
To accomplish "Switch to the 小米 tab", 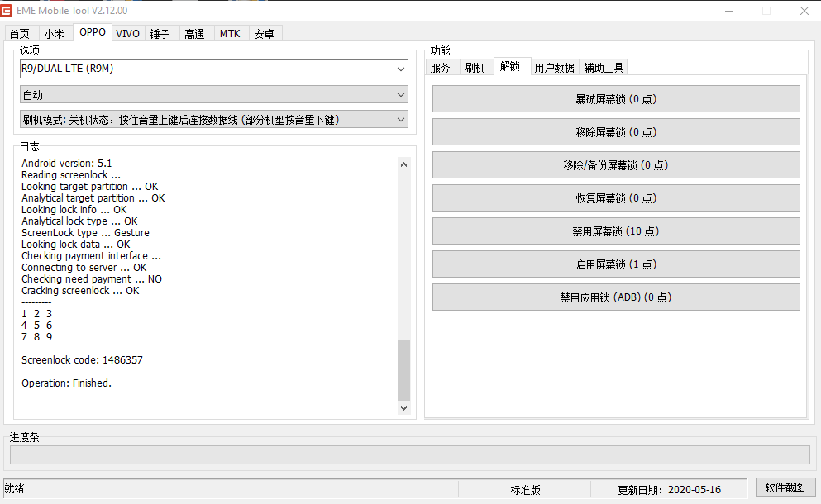I will point(55,34).
